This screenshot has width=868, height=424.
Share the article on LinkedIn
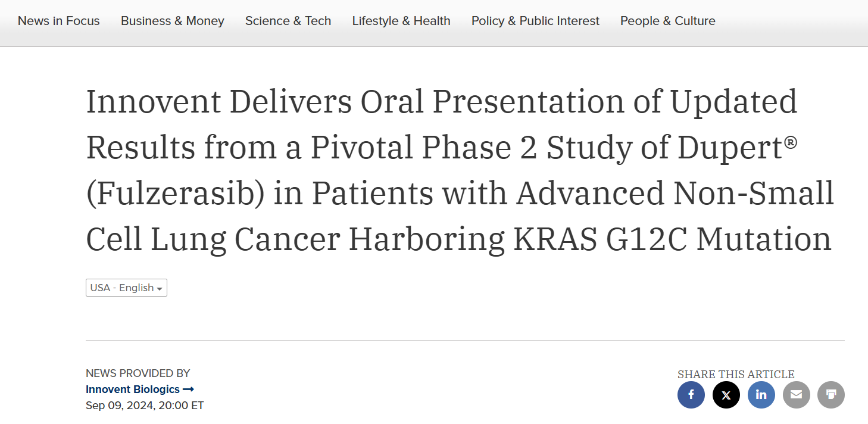point(761,395)
